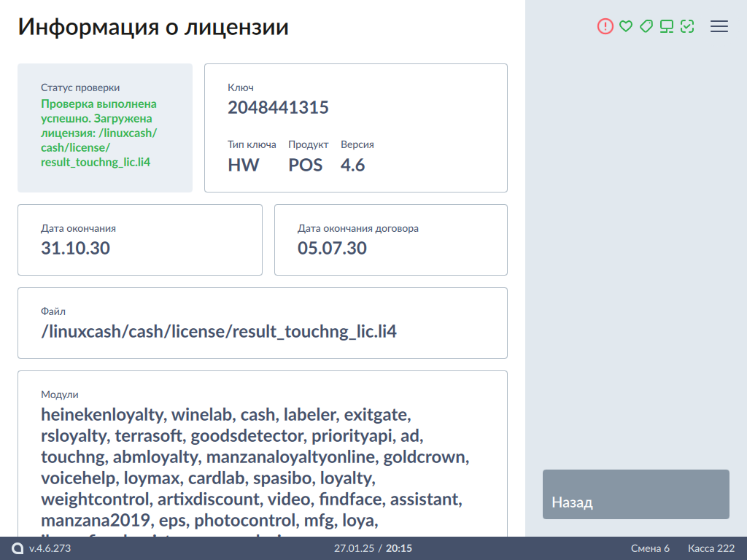Screen dimensions: 747x560
Task: Click the date and time 27.01.25 / 20:15
Action: point(373,548)
